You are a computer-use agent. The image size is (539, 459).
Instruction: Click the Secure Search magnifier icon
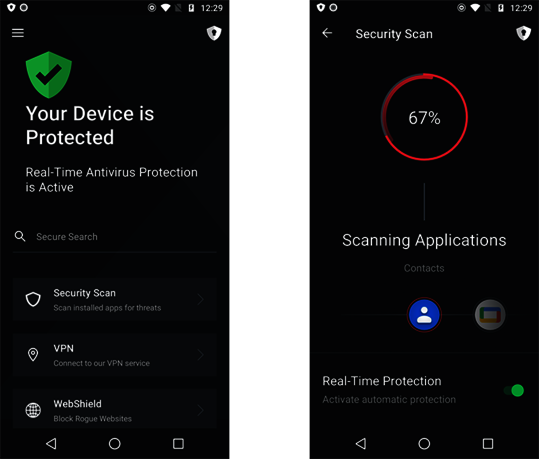pyautogui.click(x=20, y=236)
